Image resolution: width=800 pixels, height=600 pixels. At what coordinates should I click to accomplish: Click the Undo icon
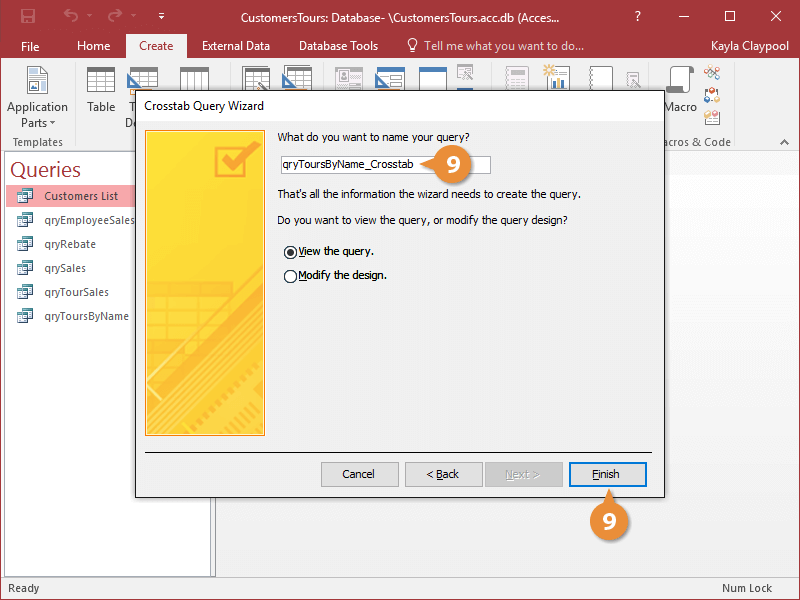click(x=71, y=16)
